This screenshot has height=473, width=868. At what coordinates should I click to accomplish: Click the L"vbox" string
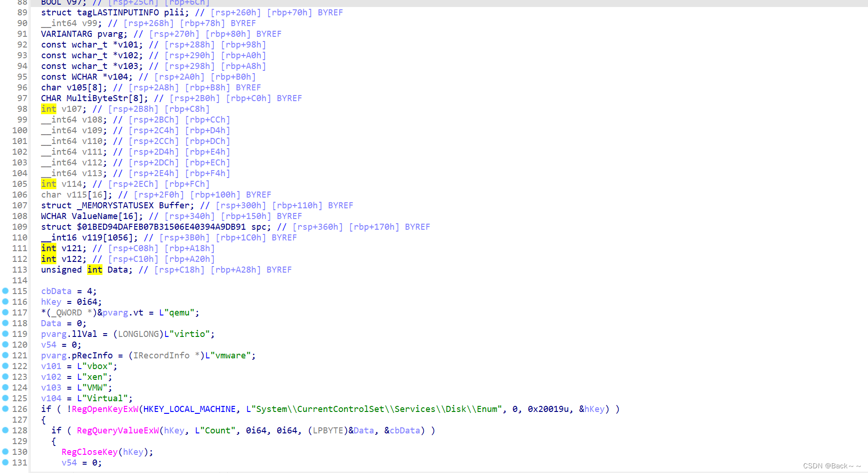coord(95,366)
